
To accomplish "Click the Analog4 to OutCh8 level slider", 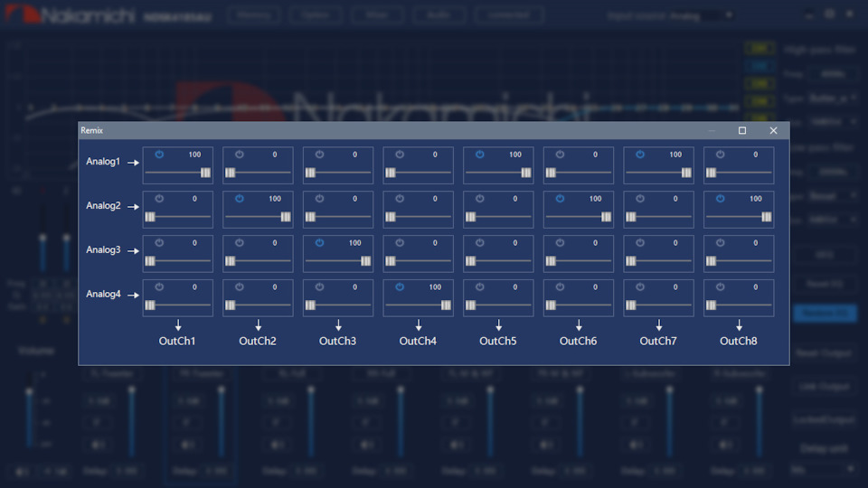I will tap(739, 305).
